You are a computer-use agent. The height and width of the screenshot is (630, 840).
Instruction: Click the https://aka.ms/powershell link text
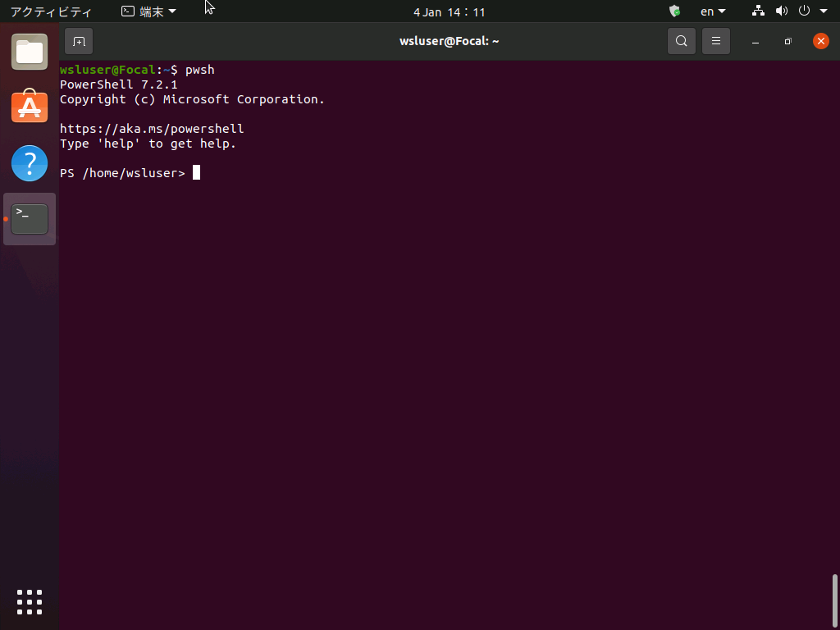[152, 129]
